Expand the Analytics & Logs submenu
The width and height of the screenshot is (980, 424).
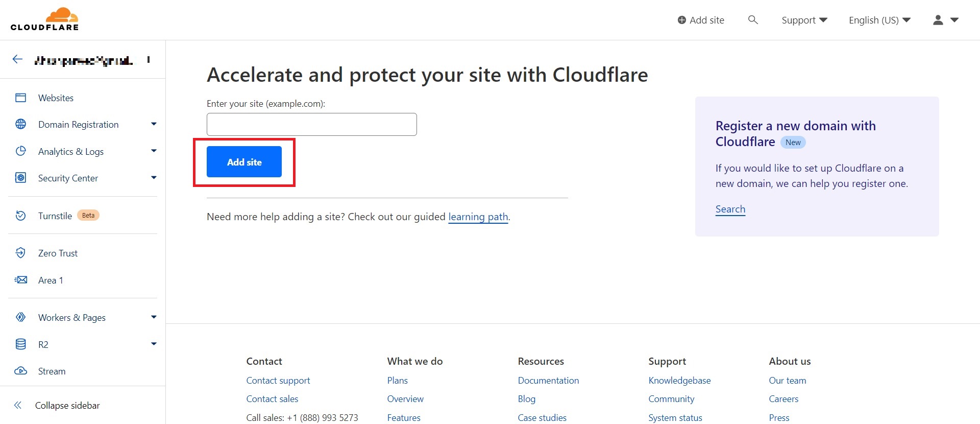click(x=154, y=151)
